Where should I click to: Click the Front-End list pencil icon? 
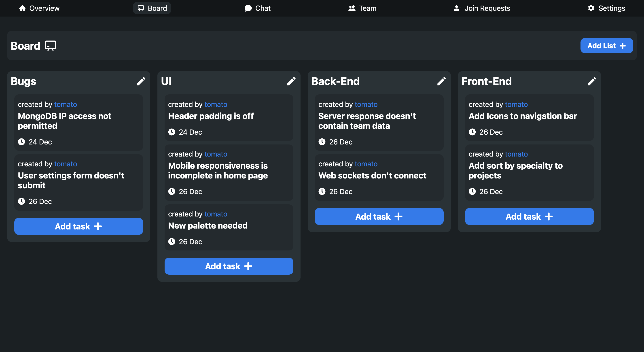[591, 81]
